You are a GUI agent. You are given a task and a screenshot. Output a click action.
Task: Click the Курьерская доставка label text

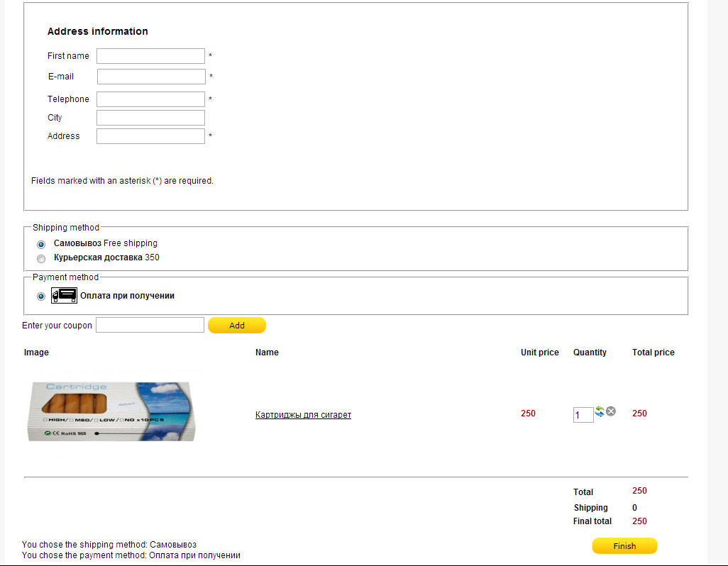(x=98, y=257)
